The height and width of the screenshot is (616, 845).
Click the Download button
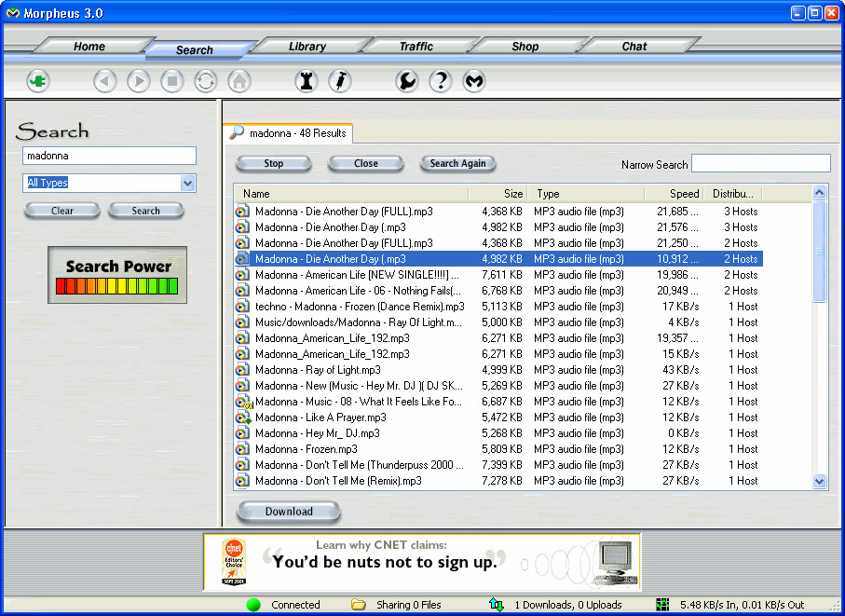(289, 512)
